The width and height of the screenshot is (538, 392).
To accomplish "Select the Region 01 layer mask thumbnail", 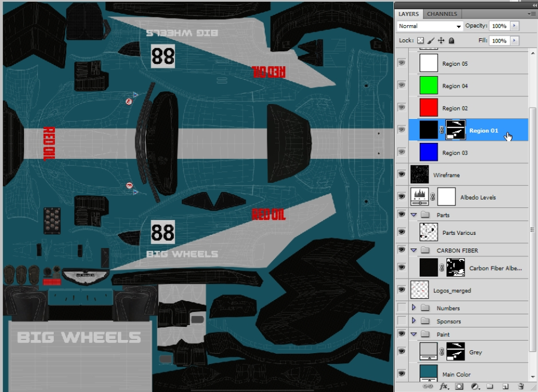I will click(456, 130).
